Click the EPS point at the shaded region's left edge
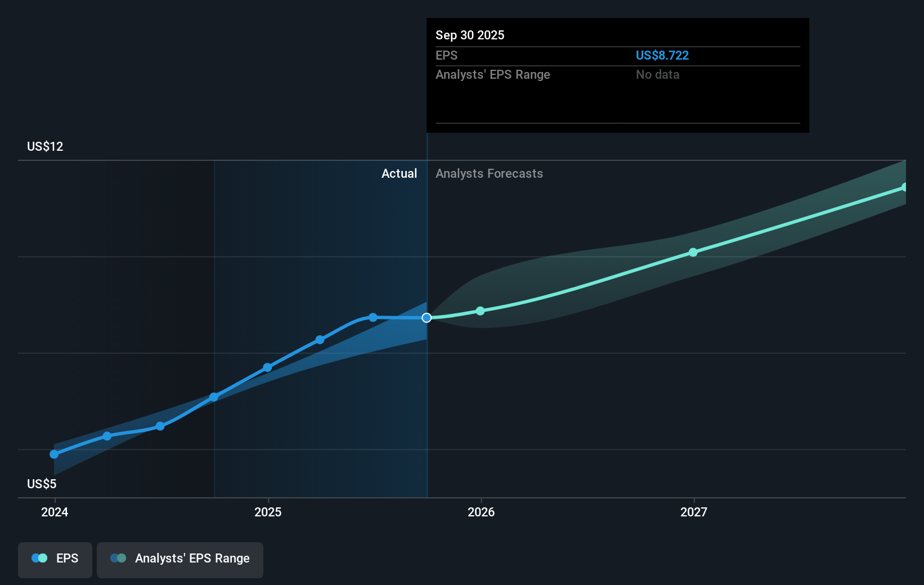Image resolution: width=924 pixels, height=585 pixels. [214, 397]
